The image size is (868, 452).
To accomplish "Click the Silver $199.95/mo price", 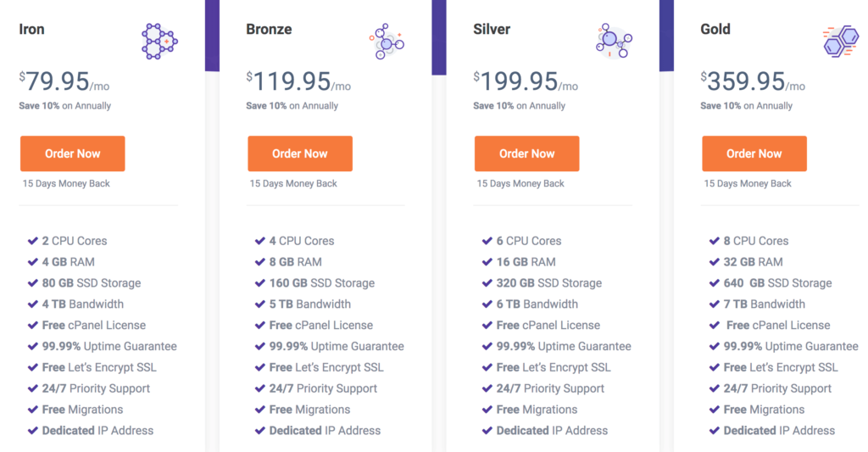I will pos(526,81).
